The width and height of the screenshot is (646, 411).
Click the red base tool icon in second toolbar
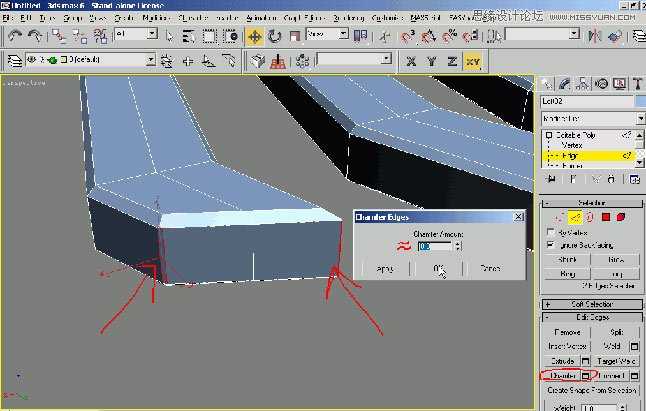[278, 61]
